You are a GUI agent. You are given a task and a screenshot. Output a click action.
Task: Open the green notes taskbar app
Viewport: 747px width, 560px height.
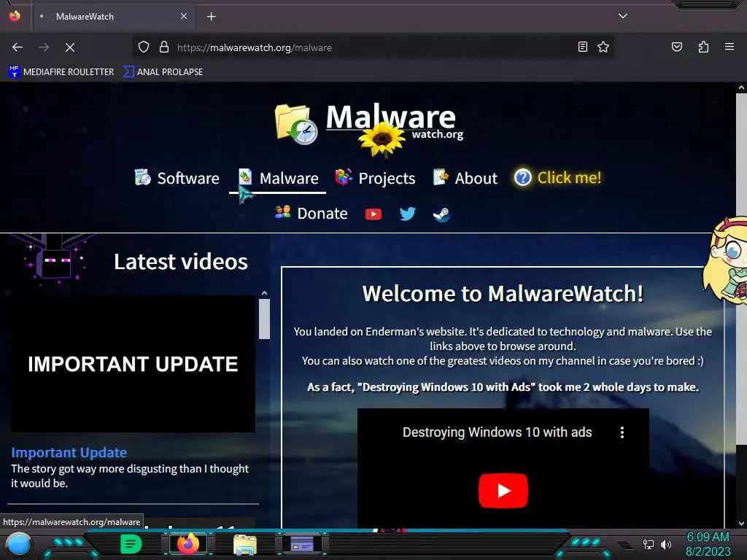131,544
